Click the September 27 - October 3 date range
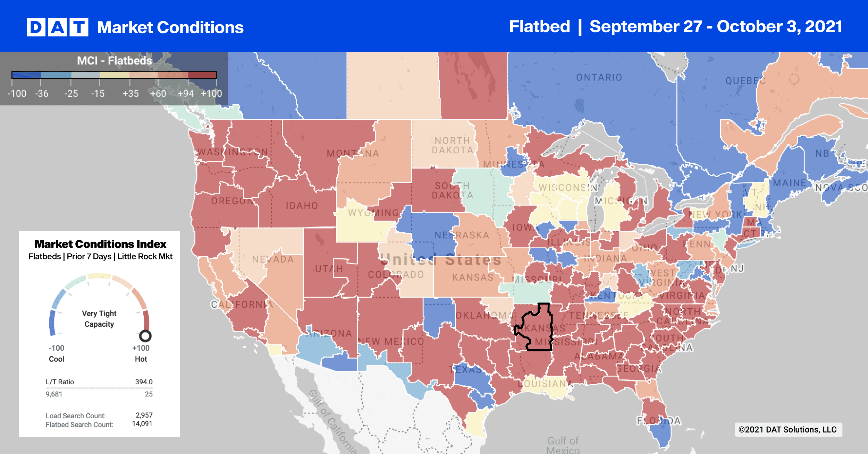 pos(716,27)
